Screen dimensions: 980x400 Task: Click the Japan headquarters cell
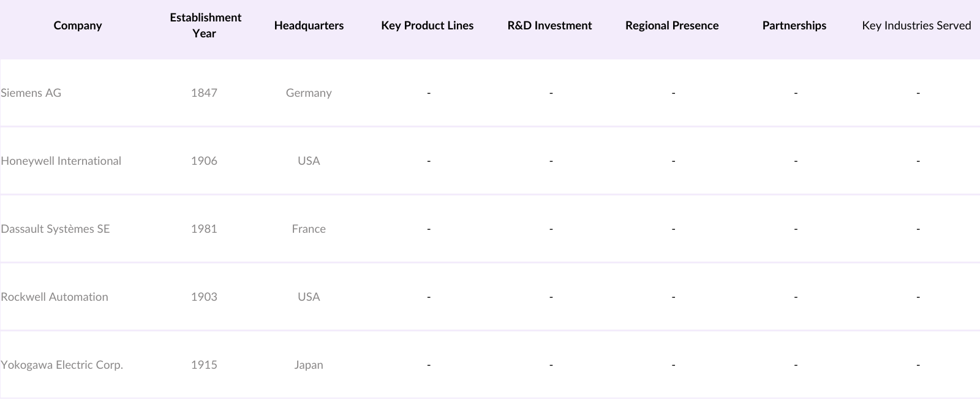(309, 365)
